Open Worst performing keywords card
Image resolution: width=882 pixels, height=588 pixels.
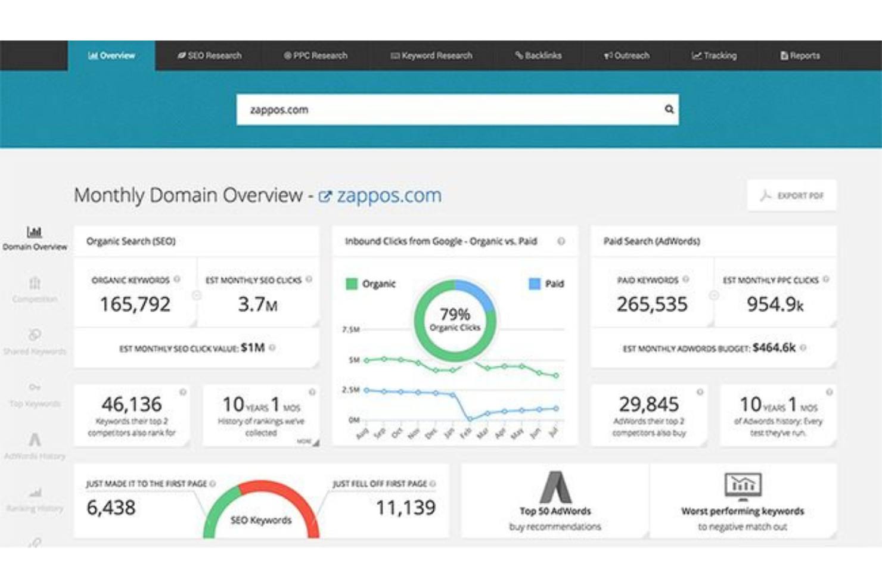[743, 501]
